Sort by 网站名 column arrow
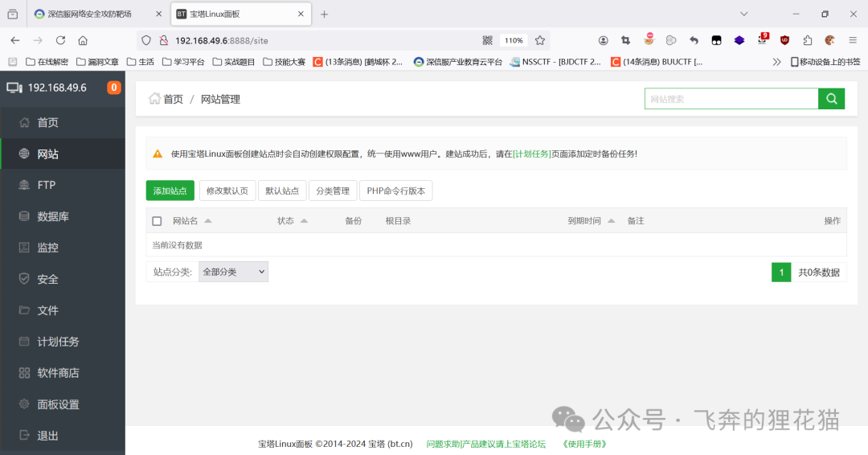 [208, 221]
